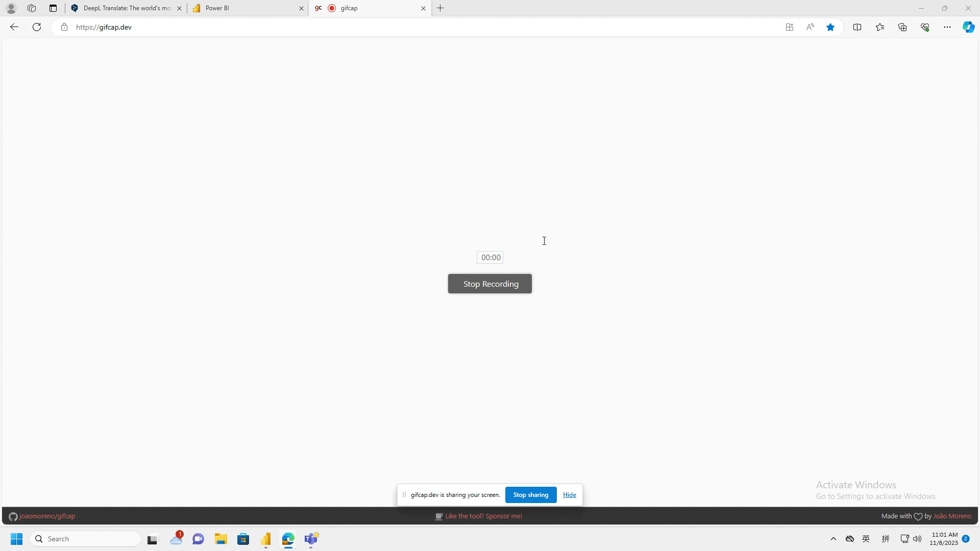The width and height of the screenshot is (980, 551).
Task: Click the address bar URL
Action: [x=104, y=27]
